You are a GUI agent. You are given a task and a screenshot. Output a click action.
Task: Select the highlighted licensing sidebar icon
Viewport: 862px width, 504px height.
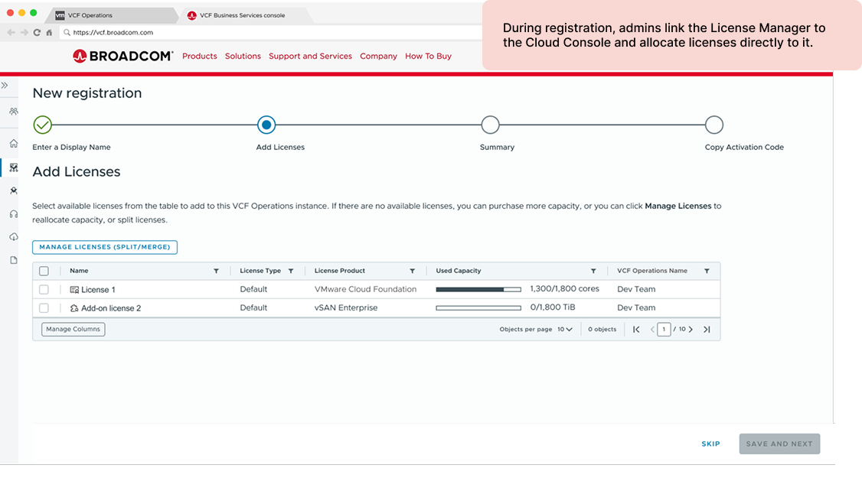coord(14,167)
